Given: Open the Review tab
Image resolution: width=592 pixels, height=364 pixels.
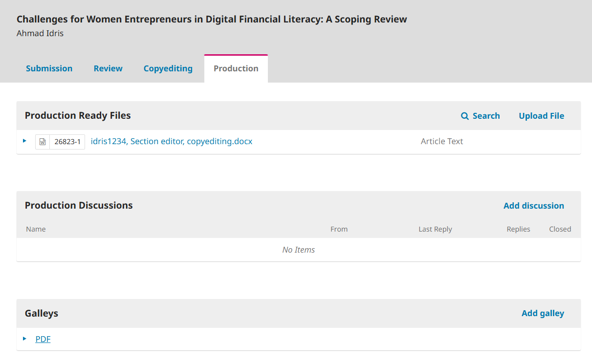Looking at the screenshot, I should click(108, 68).
